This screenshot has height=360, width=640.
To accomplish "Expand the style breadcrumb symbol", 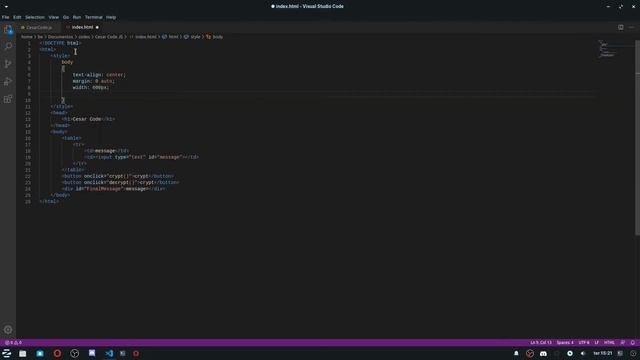I will 196,37.
